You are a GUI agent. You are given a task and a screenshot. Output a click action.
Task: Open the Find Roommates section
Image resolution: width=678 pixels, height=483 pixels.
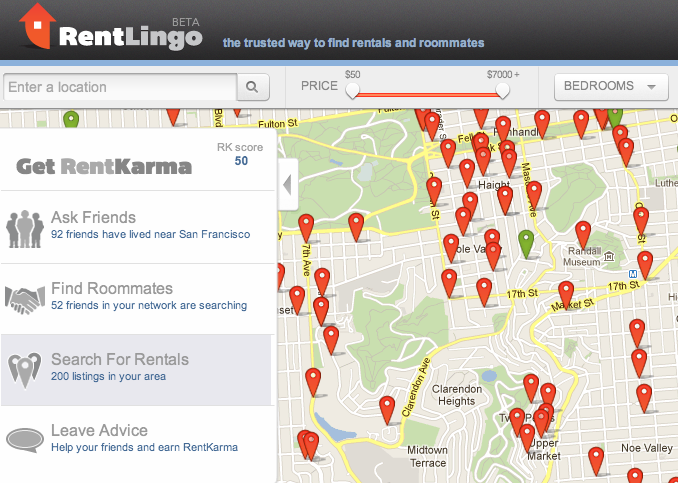(138, 299)
